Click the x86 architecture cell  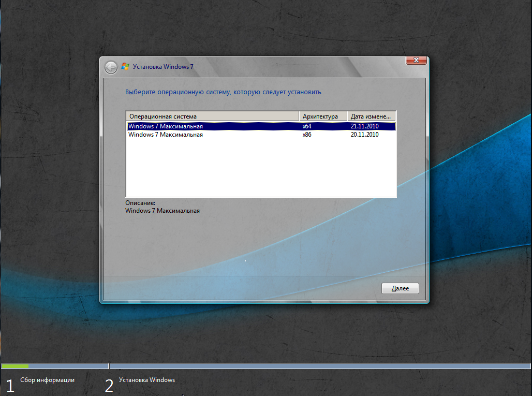307,135
